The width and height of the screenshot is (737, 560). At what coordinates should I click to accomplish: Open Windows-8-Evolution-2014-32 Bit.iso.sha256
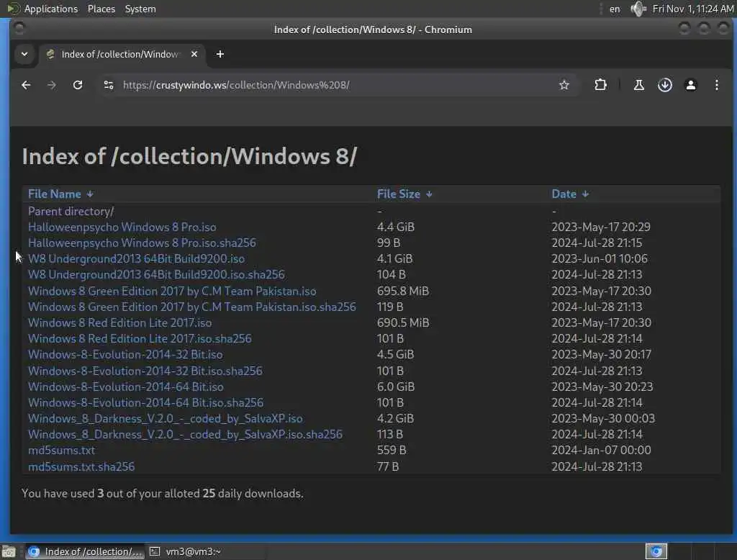pyautogui.click(x=145, y=371)
